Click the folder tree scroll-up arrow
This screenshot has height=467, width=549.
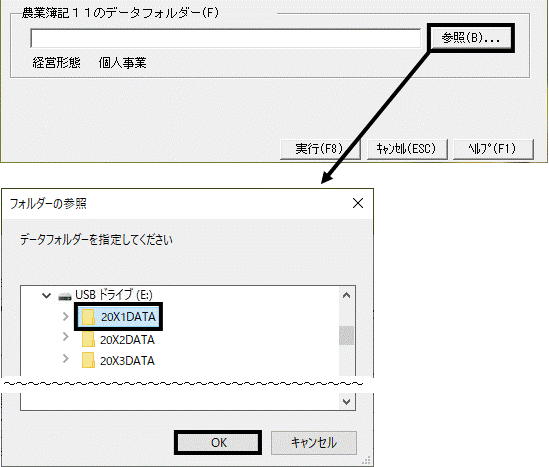pyautogui.click(x=347, y=295)
